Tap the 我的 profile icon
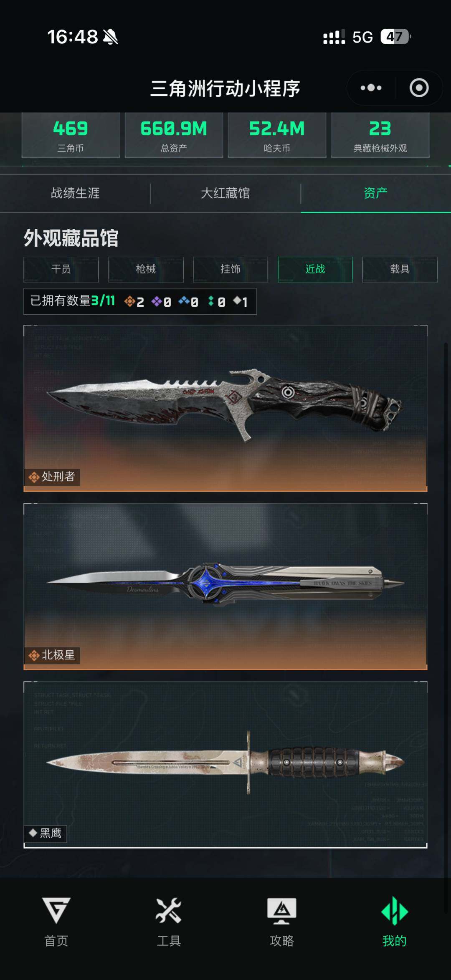Screen dimensions: 451x980 (x=395, y=911)
